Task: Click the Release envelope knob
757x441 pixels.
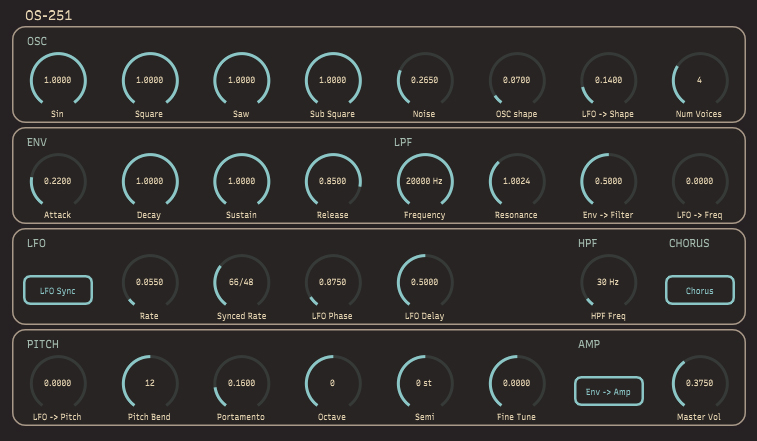Action: tap(333, 181)
